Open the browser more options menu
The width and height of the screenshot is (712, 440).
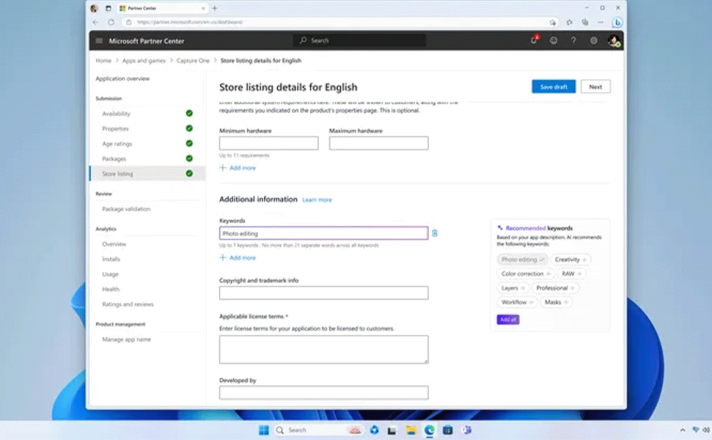(601, 22)
